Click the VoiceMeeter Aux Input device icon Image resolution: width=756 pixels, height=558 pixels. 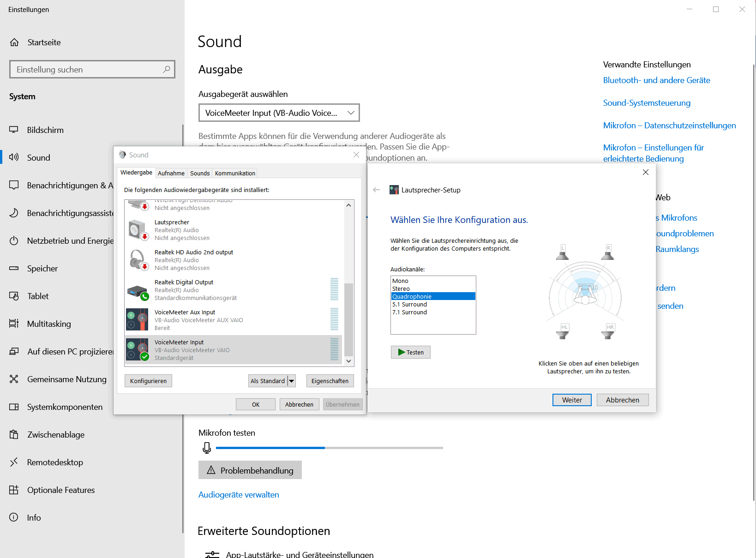138,320
